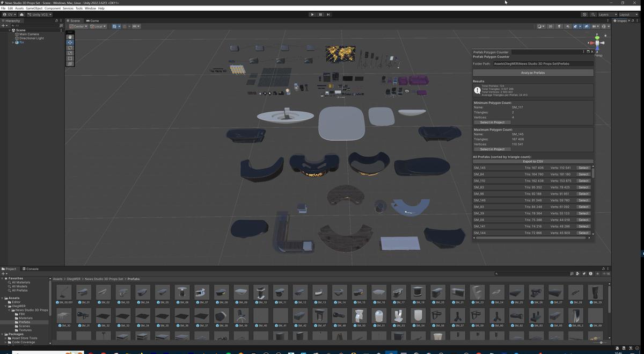Screen dimensions: 644x354
Task: Click Select button for SM_110 row
Action: point(583,180)
